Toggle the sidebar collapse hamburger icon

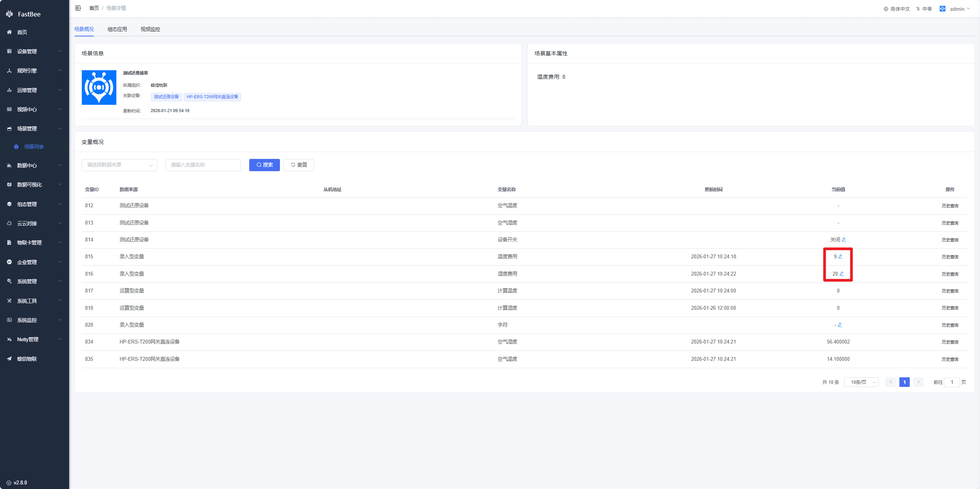click(78, 8)
